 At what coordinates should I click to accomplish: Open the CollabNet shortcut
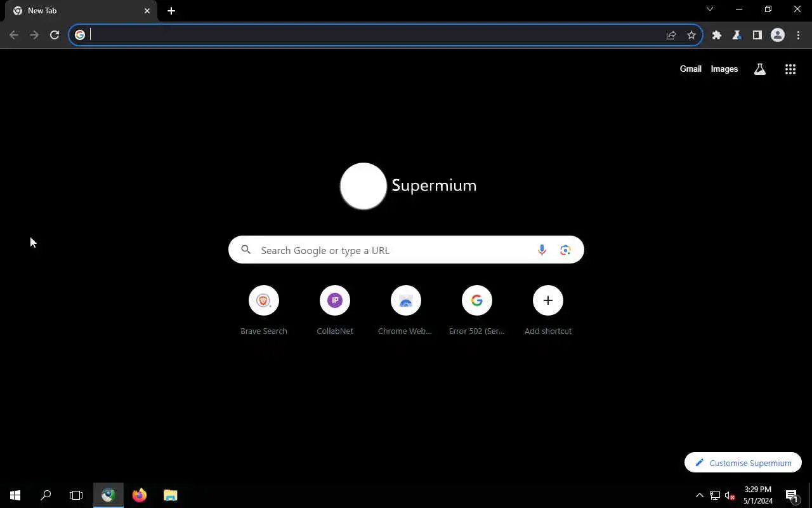335,311
